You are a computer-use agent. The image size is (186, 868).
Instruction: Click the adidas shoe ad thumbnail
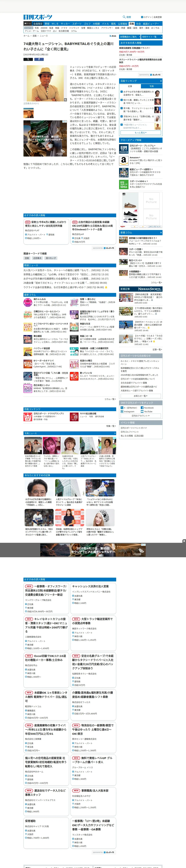coord(130,201)
